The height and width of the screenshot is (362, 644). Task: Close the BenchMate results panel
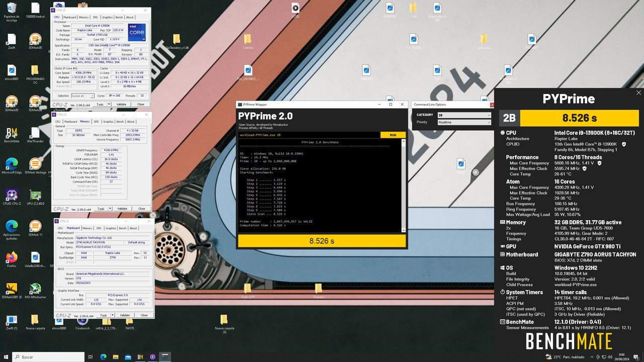tap(639, 93)
